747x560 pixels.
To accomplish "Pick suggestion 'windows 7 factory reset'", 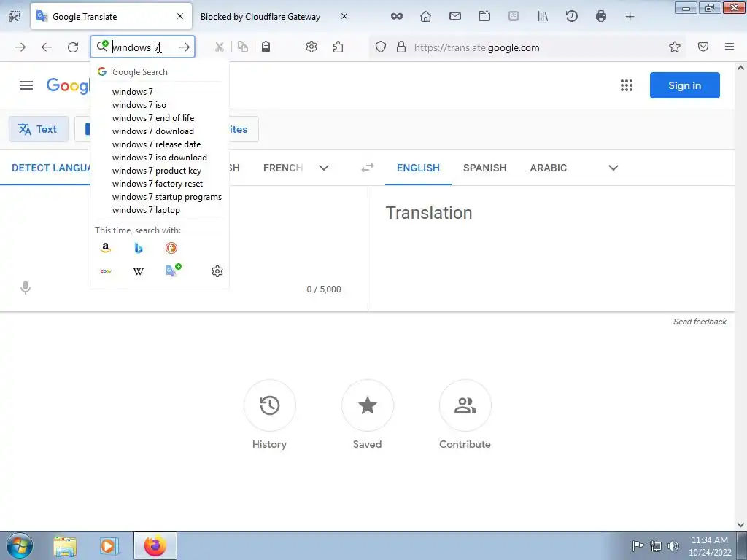I will coord(160,184).
